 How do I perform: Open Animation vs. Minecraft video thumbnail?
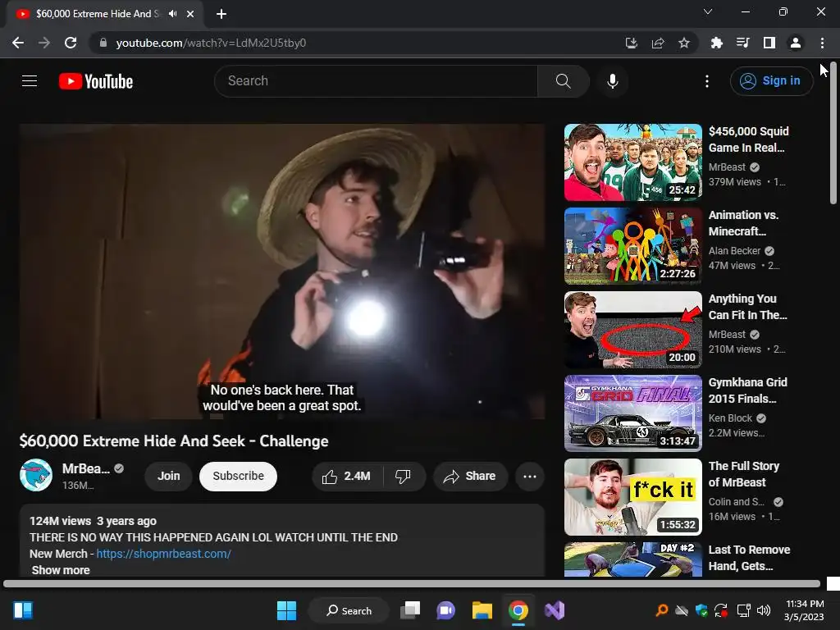coord(632,246)
